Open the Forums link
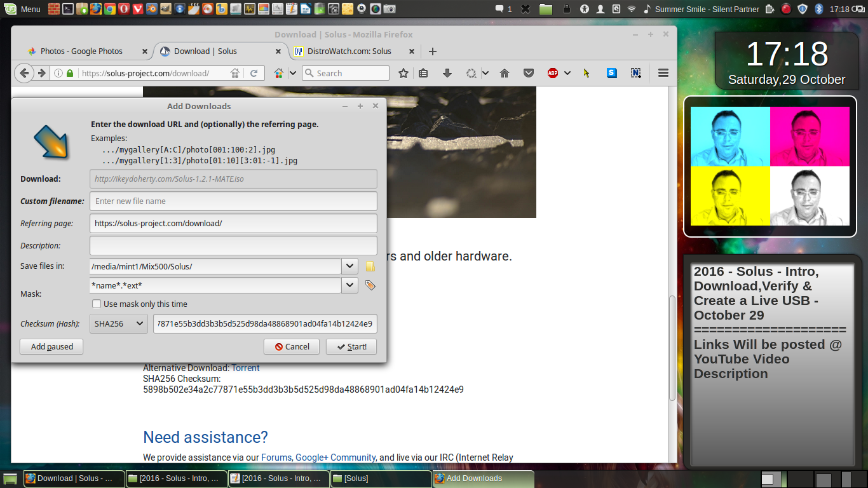 (276, 457)
